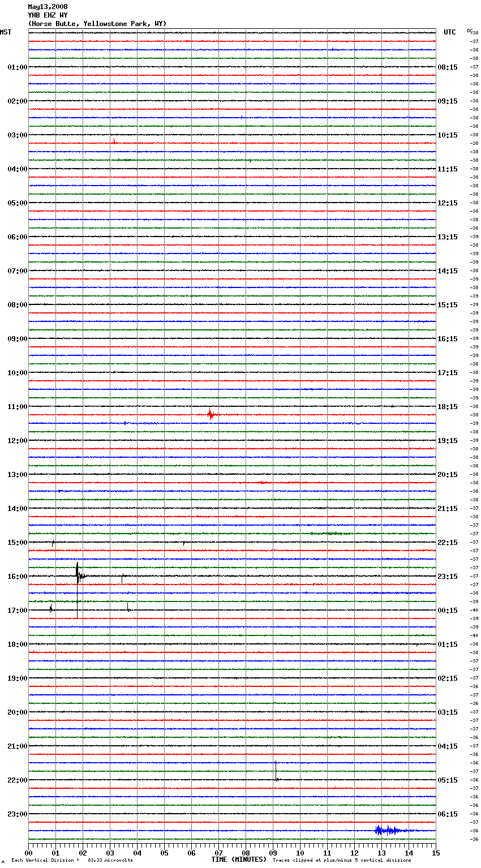Select the station code YHB EHZ WY
This screenshot has height=868, width=481.
point(48,15)
